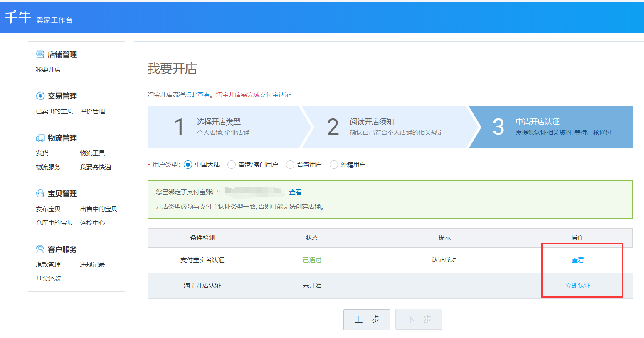644x338 pixels.
Task: Click the 上一步 button
Action: (x=366, y=319)
